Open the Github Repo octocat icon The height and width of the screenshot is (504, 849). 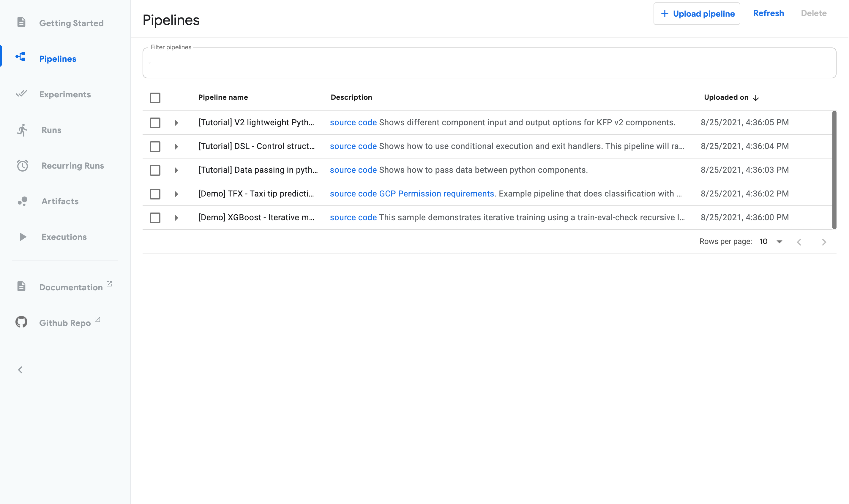21,322
